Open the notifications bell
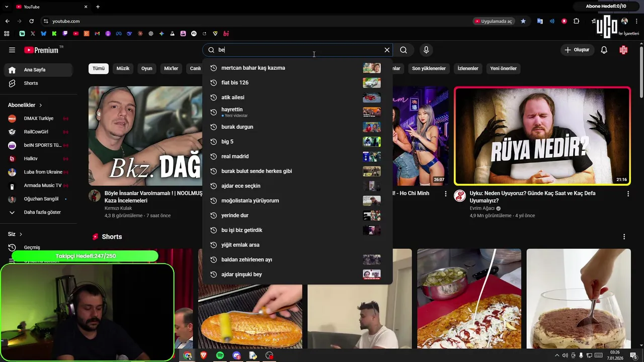The width and height of the screenshot is (644, 362). pyautogui.click(x=604, y=50)
